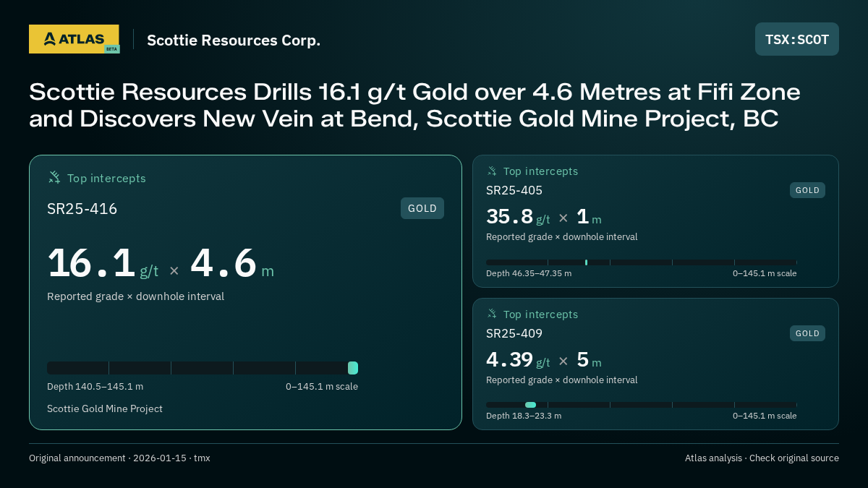This screenshot has height=488, width=868.
Task: Select the hole ID SR25-416
Action: [x=82, y=209]
